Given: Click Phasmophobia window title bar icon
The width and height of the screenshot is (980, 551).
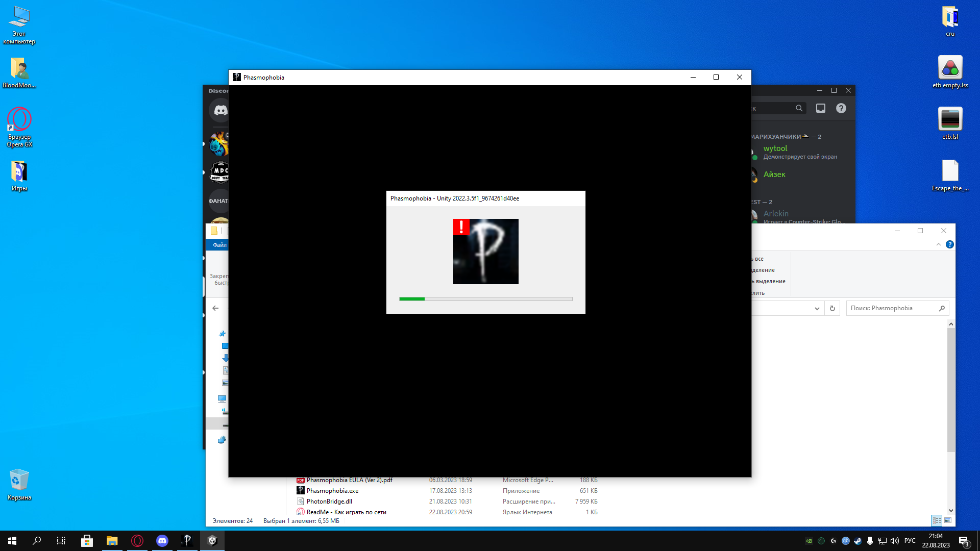Looking at the screenshot, I should click(237, 77).
